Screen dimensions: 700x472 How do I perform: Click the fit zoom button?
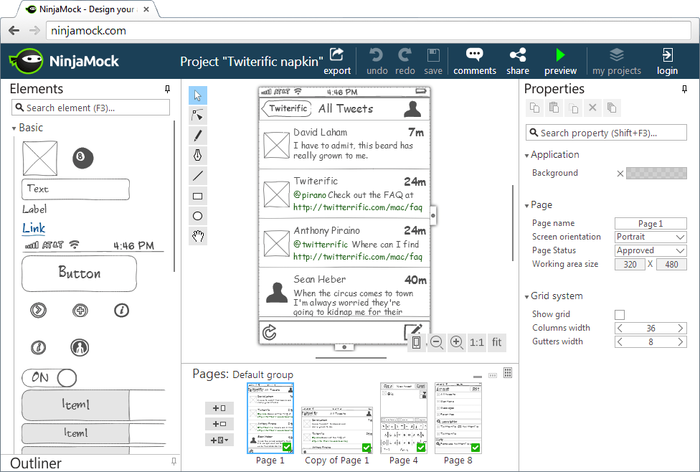pyautogui.click(x=497, y=342)
